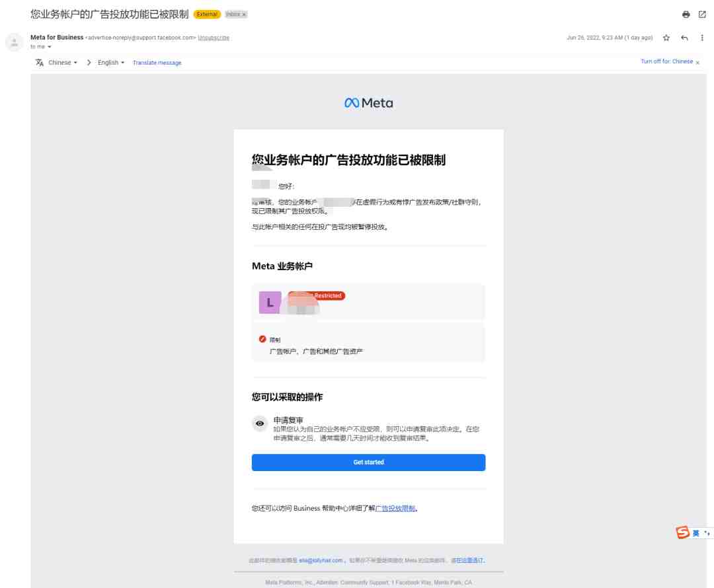Remove the Inbox label
Image resolution: width=714 pixels, height=588 pixels.
[244, 15]
